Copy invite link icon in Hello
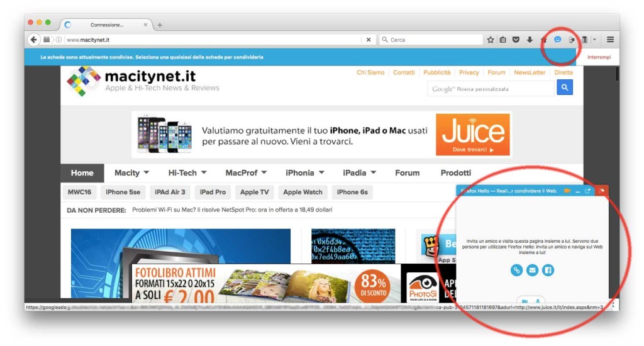This screenshot has width=644, height=346. click(x=516, y=270)
